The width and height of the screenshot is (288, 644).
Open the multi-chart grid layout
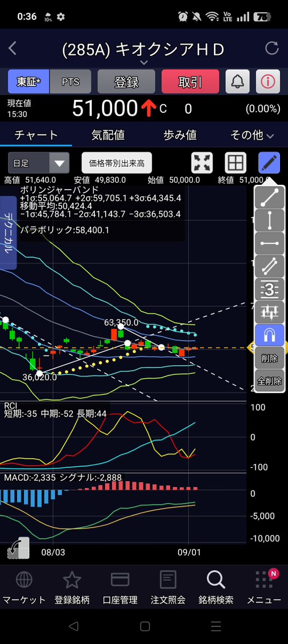click(x=235, y=163)
